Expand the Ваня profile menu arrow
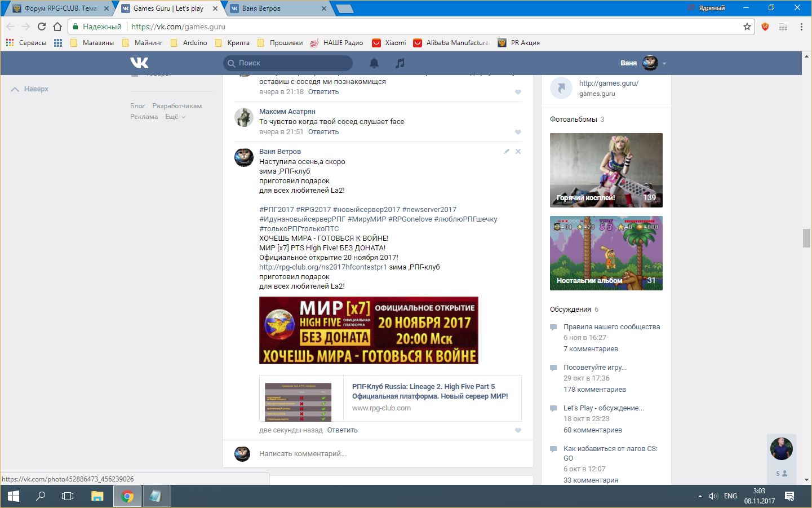The image size is (812, 508). [664, 63]
